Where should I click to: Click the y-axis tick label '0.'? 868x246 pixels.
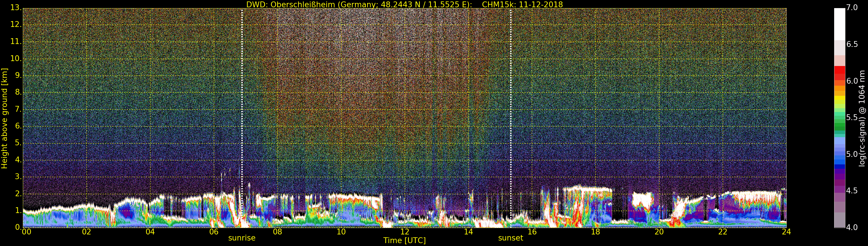(x=18, y=227)
